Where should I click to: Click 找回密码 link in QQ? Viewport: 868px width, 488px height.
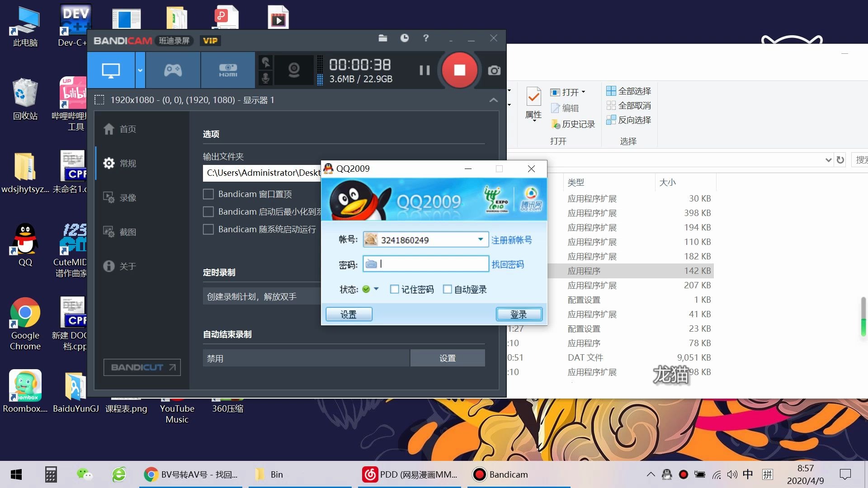pyautogui.click(x=507, y=264)
